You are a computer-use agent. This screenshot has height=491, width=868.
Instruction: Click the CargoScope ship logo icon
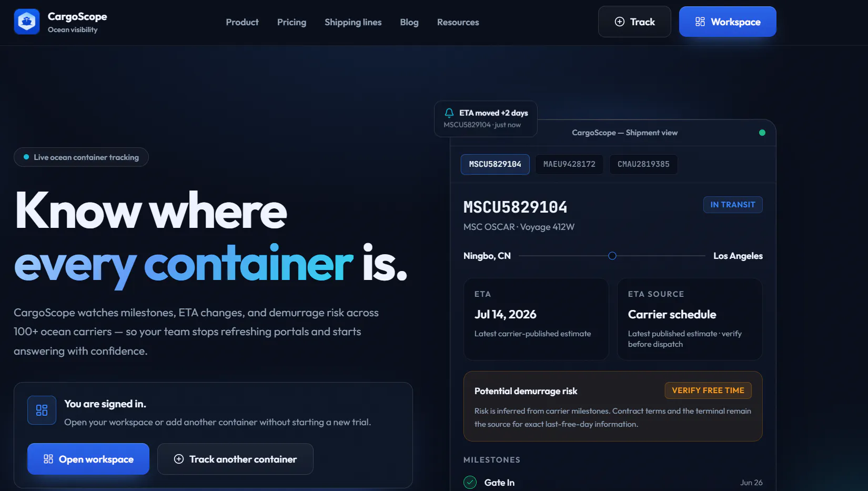pos(27,22)
